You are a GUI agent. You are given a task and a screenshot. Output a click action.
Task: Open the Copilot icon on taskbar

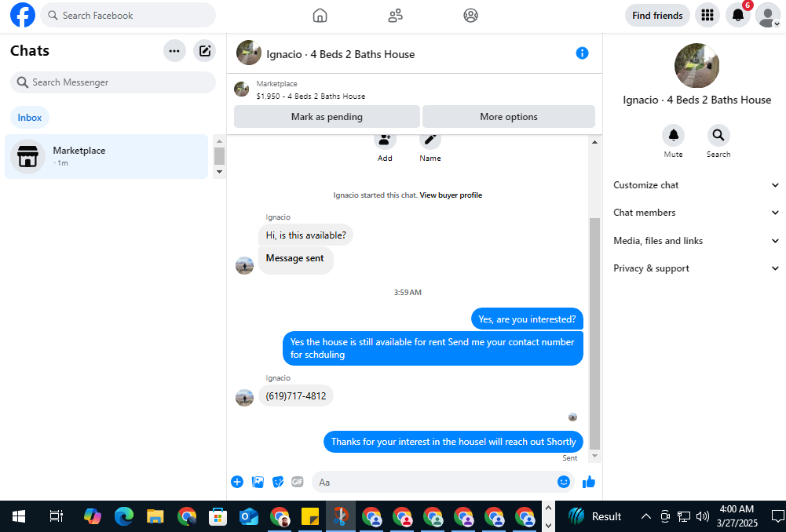(x=93, y=516)
